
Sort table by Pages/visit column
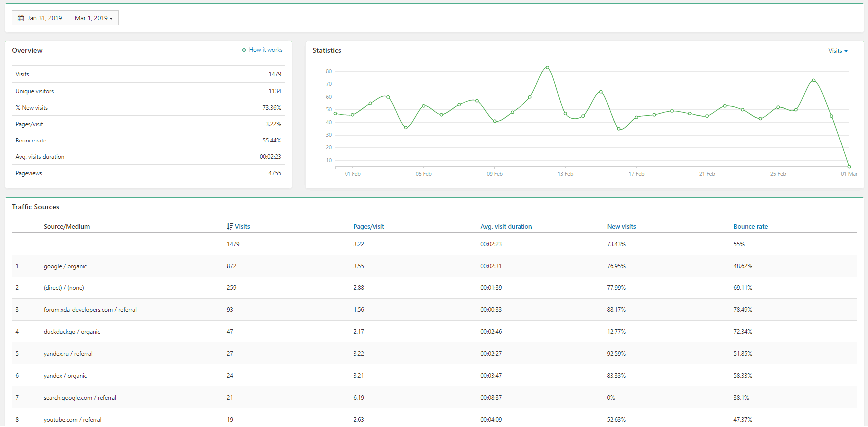(368, 226)
